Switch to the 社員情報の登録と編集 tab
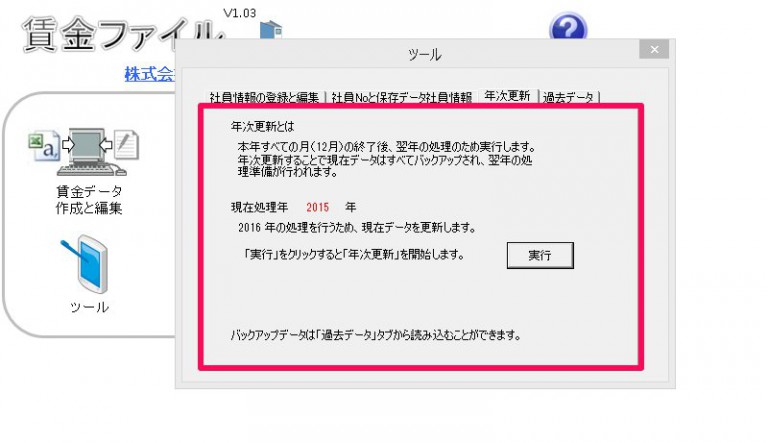The image size is (768, 443). [264, 97]
